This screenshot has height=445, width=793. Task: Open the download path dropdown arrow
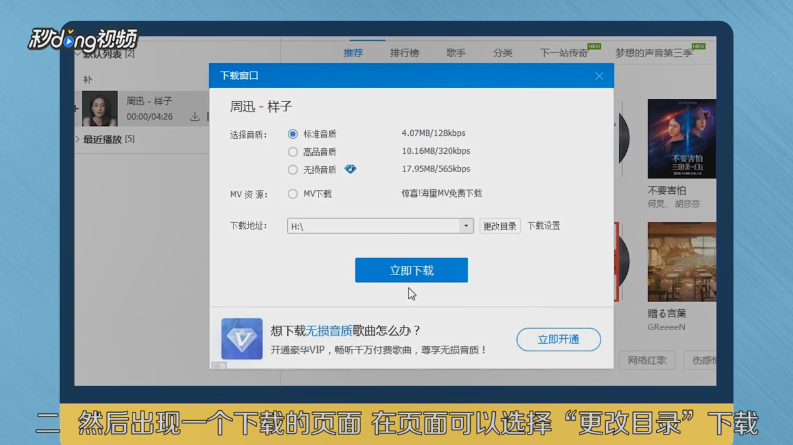[466, 226]
